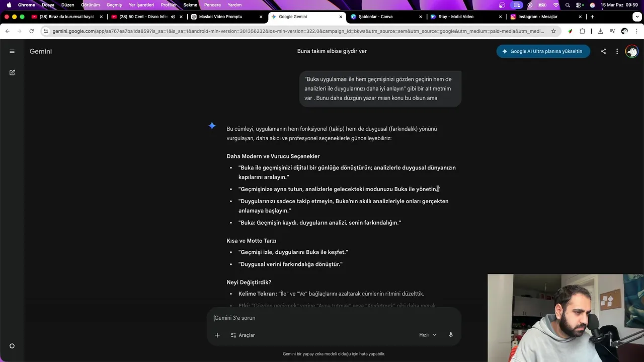
Task: Open the Google account avatar in Gemini
Action: click(x=631, y=51)
